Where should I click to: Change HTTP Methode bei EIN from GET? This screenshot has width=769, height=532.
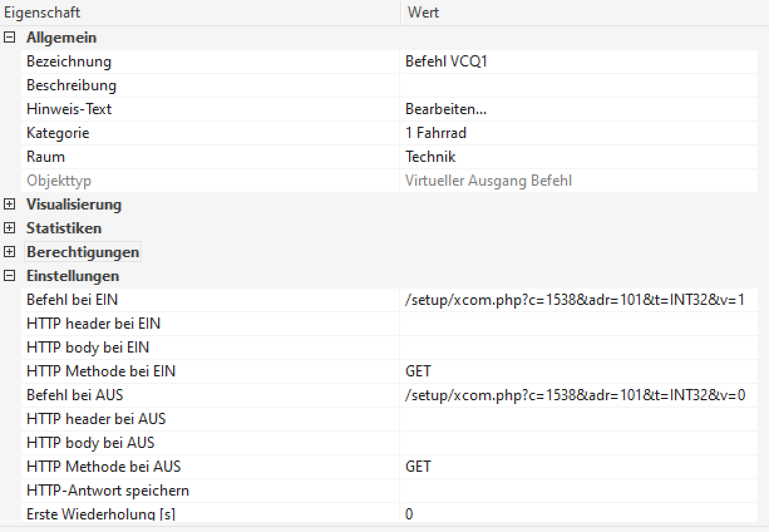577,371
